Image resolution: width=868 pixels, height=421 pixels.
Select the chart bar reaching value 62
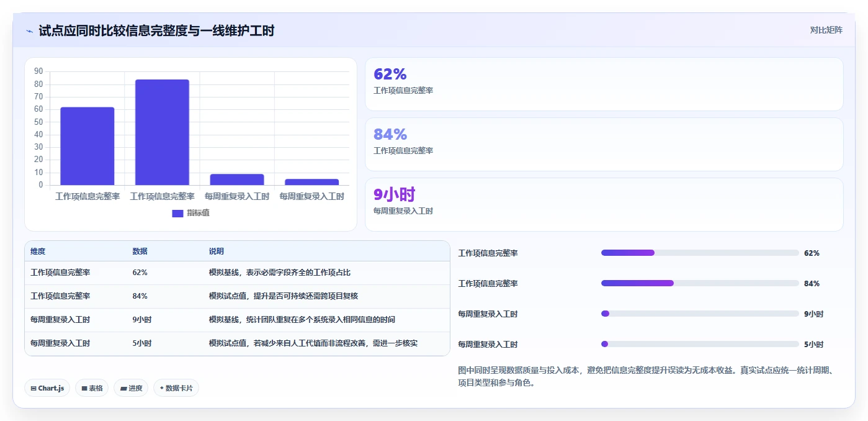(87, 146)
